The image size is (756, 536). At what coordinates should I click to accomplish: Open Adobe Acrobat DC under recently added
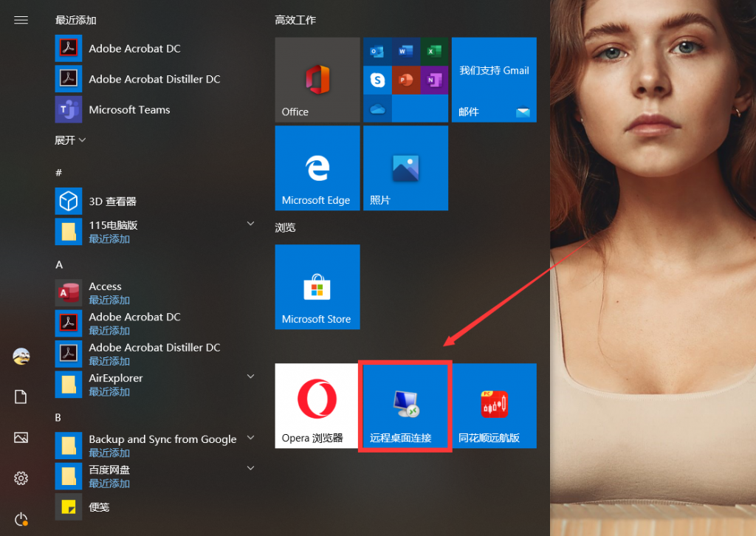[x=155, y=48]
